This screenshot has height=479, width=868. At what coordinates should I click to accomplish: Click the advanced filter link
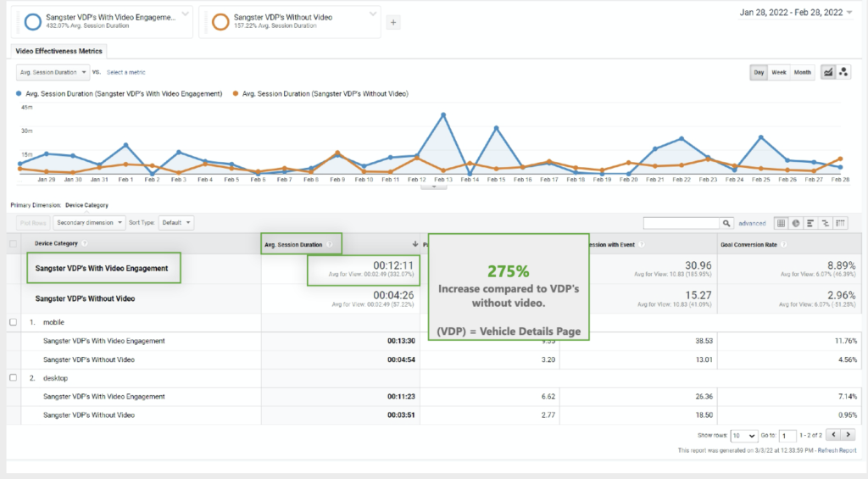pos(752,224)
